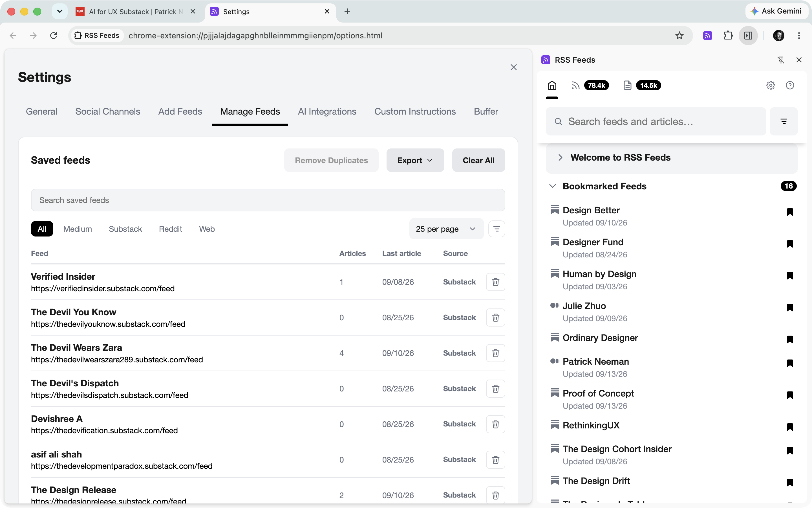Collapse the Bookmarked Feeds section
The image size is (812, 508).
pyautogui.click(x=553, y=186)
